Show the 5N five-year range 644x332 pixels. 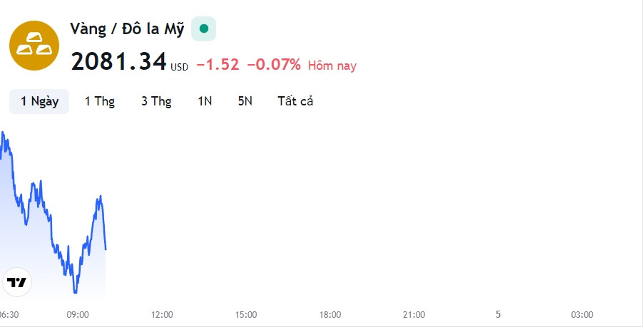tap(245, 101)
